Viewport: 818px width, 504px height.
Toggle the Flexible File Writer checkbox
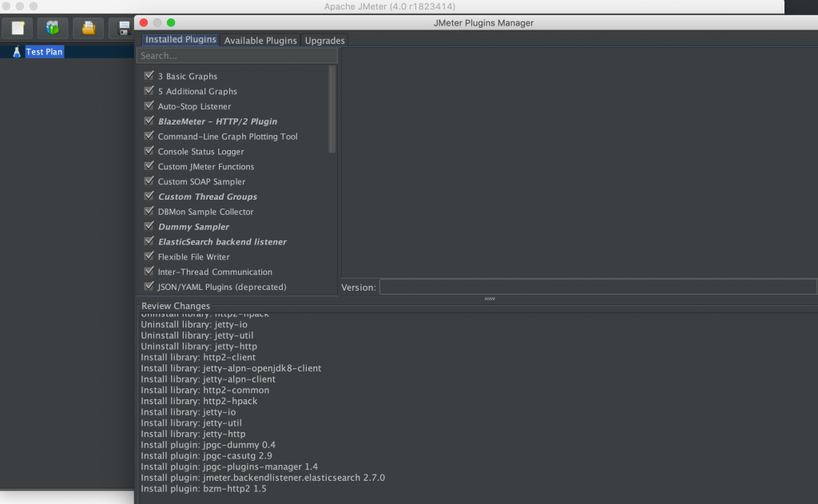[149, 256]
